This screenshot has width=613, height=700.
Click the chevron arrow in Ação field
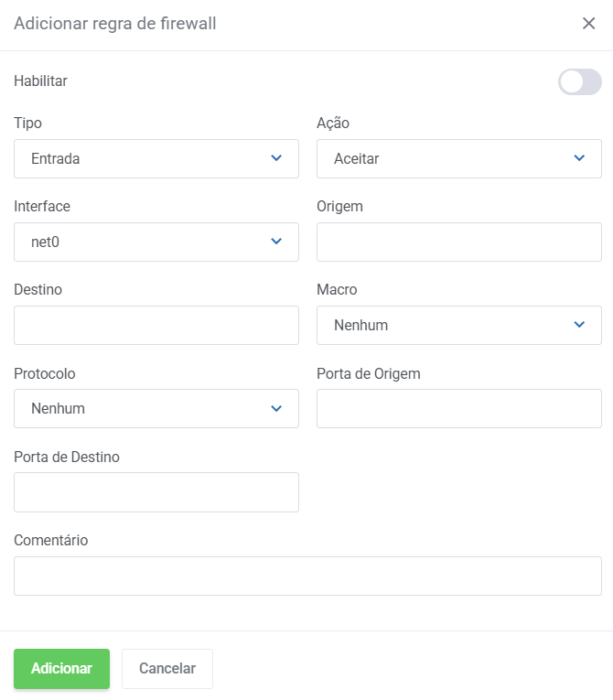(579, 158)
